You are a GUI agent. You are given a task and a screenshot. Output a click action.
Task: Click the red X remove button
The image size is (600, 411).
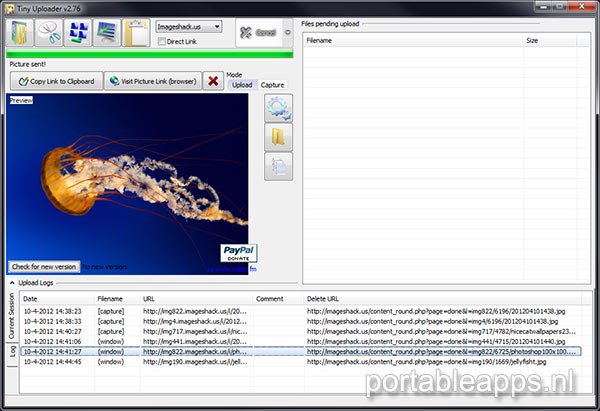click(213, 81)
